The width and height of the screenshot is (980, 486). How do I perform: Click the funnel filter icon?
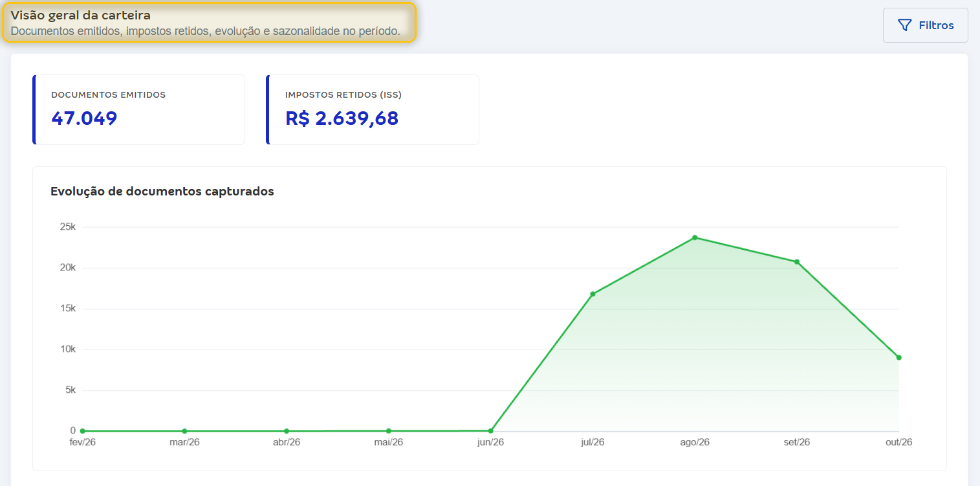point(904,25)
